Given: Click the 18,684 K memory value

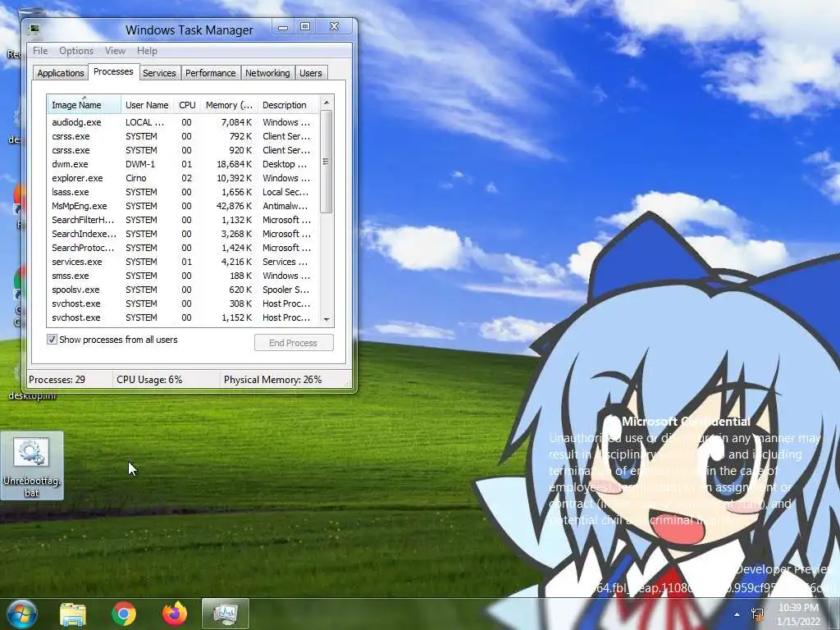Looking at the screenshot, I should pos(234,164).
